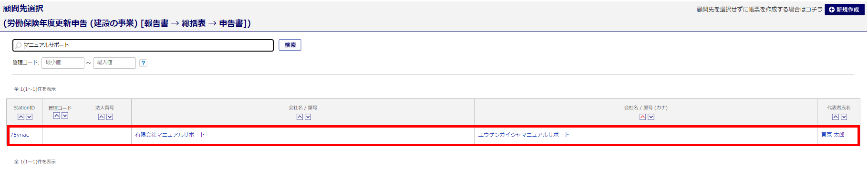Select the 75ynac StationID link
This screenshot has width=868, height=172.
click(20, 135)
